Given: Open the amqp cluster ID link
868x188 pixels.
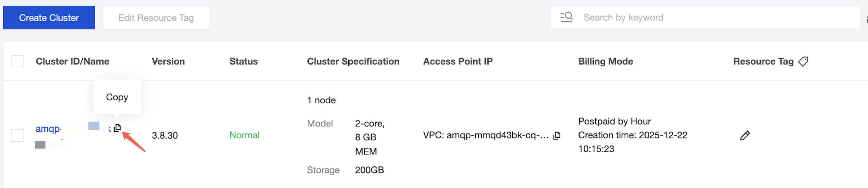Looking at the screenshot, I should point(48,129).
